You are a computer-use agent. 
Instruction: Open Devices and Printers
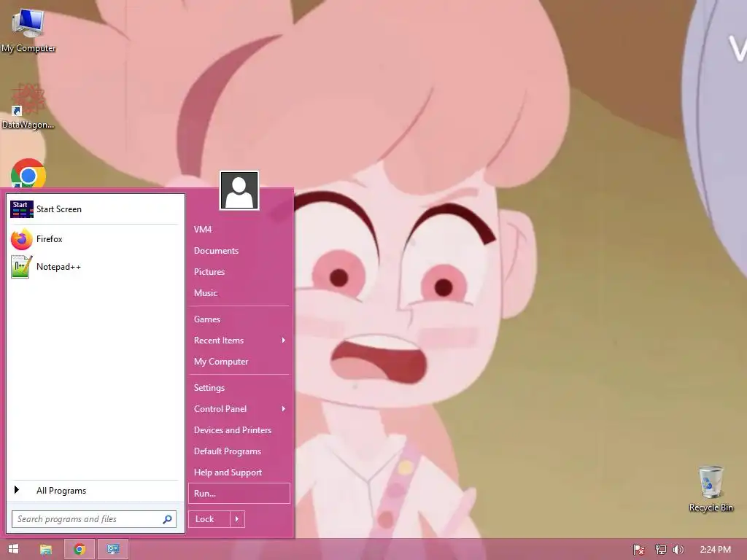(x=239, y=430)
